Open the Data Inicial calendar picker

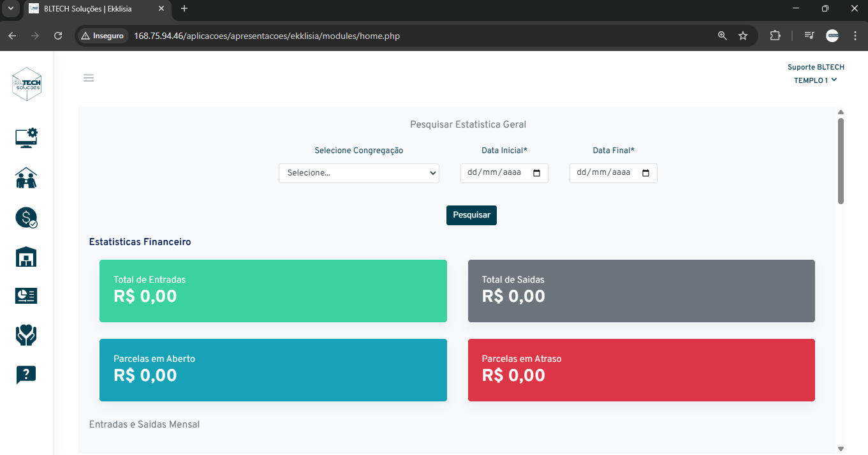536,173
